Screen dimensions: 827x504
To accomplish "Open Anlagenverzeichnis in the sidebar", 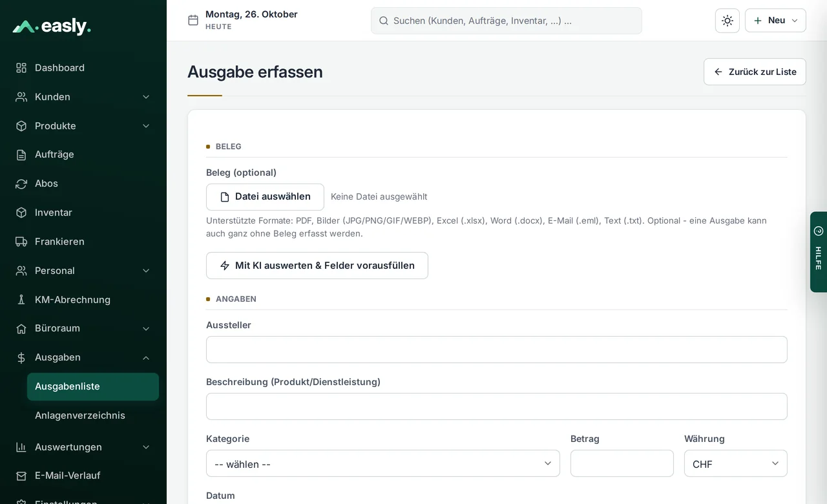I will (x=93, y=415).
